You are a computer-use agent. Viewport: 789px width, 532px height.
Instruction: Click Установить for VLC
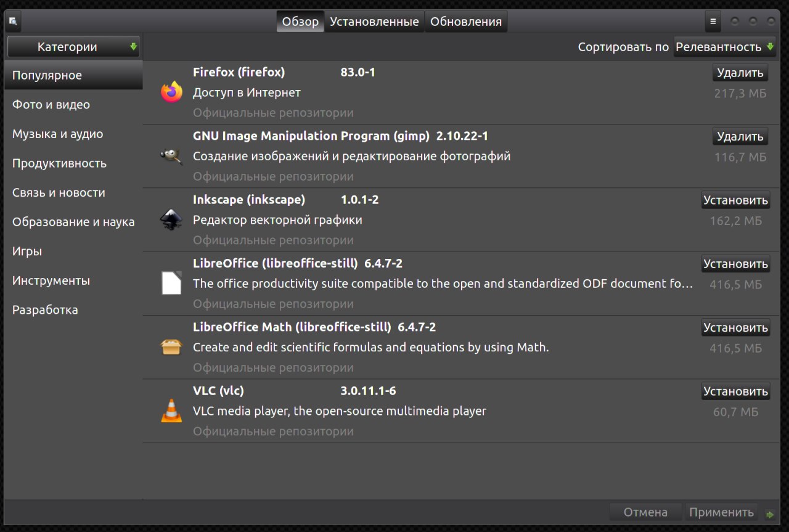(736, 391)
